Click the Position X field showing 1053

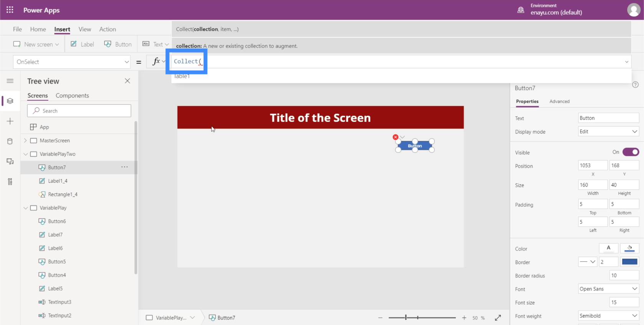[593, 165]
